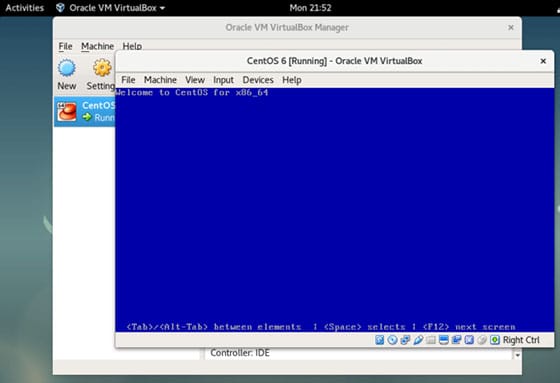Select the CentOS VM icon in the list

click(67, 111)
